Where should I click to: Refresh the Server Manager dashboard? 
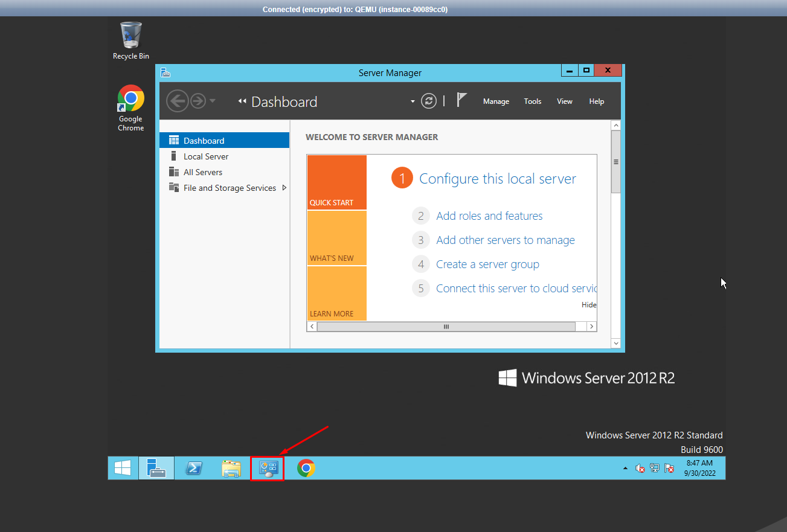[429, 101]
